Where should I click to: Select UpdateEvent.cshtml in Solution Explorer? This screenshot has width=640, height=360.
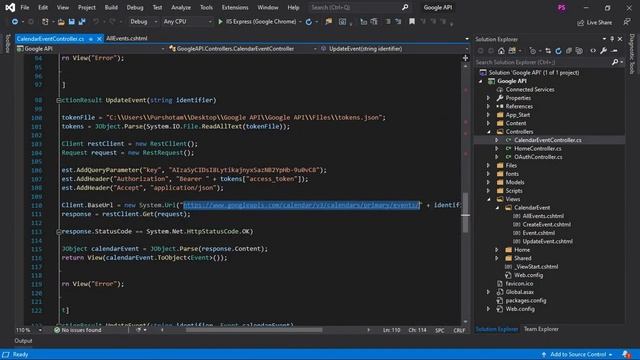pyautogui.click(x=547, y=241)
